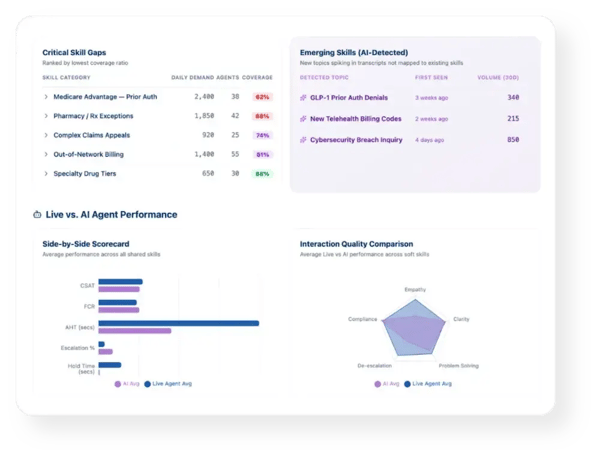Click the dark blue AHT (secs) bar
The height and width of the screenshot is (460, 600).
pyautogui.click(x=179, y=323)
